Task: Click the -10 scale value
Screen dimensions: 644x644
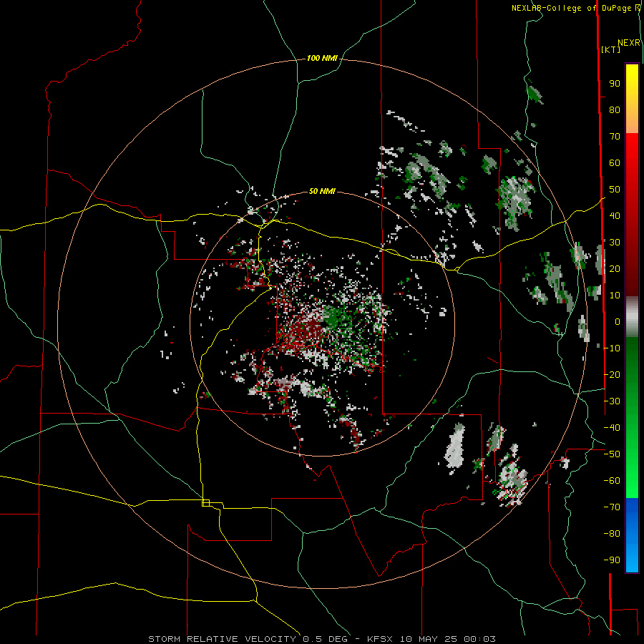Action: click(612, 348)
